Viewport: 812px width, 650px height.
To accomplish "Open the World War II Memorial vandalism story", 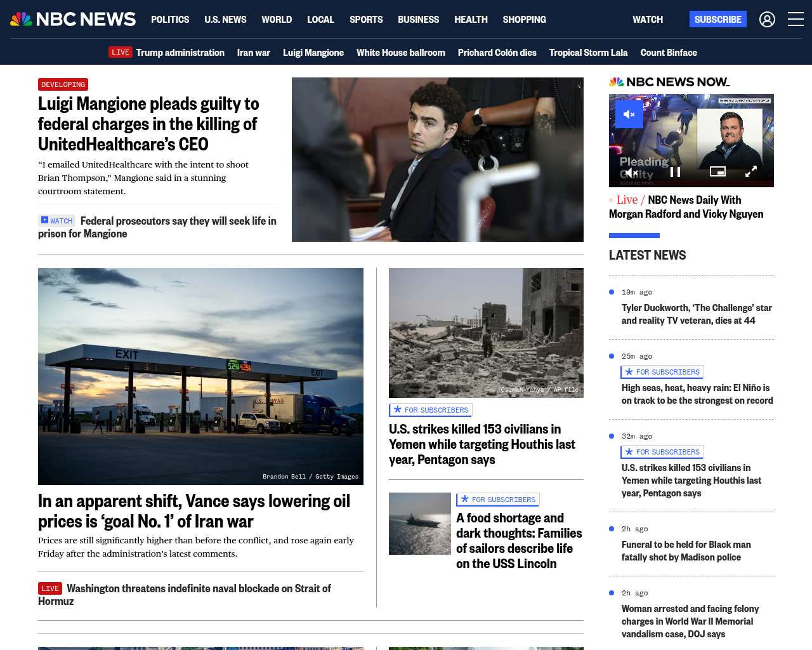I will pyautogui.click(x=690, y=621).
